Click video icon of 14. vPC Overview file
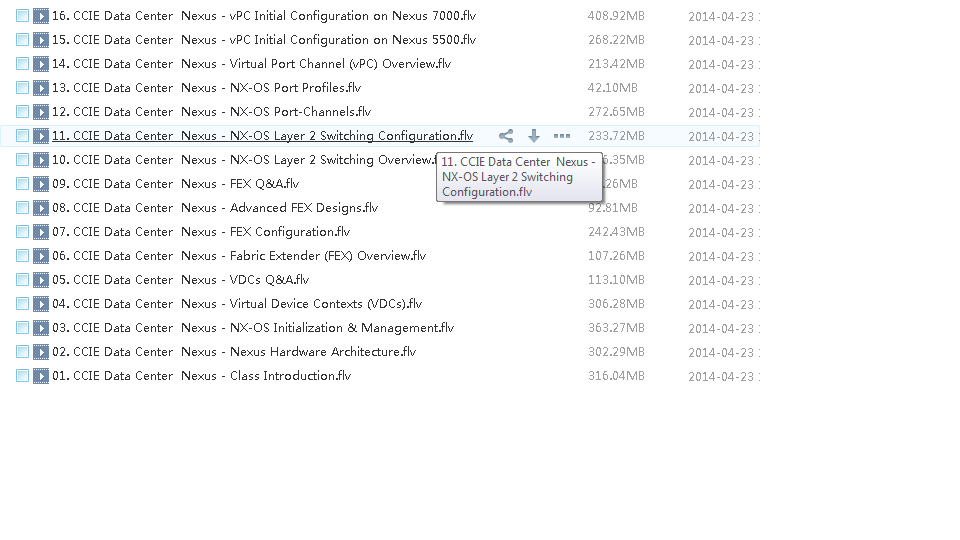Viewport: 960px width, 540px height. coord(41,64)
